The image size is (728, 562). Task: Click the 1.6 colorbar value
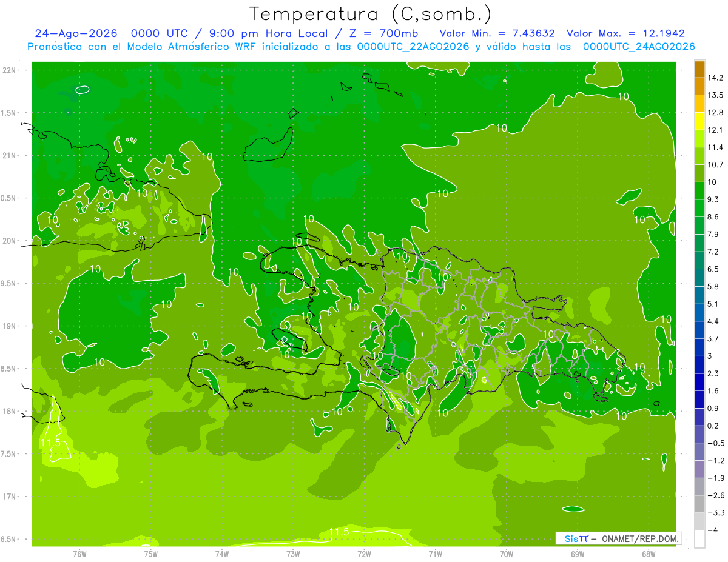(713, 391)
